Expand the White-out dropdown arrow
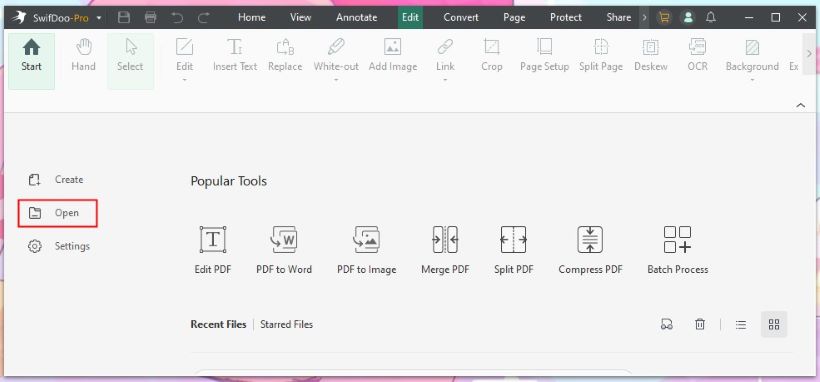820x382 pixels. (x=336, y=81)
